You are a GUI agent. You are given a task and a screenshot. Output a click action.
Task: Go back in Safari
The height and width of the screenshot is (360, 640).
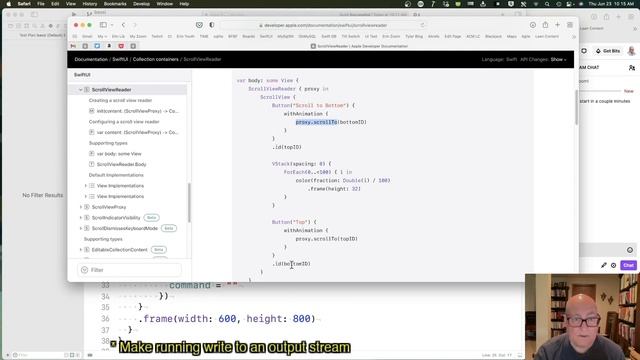[123, 25]
